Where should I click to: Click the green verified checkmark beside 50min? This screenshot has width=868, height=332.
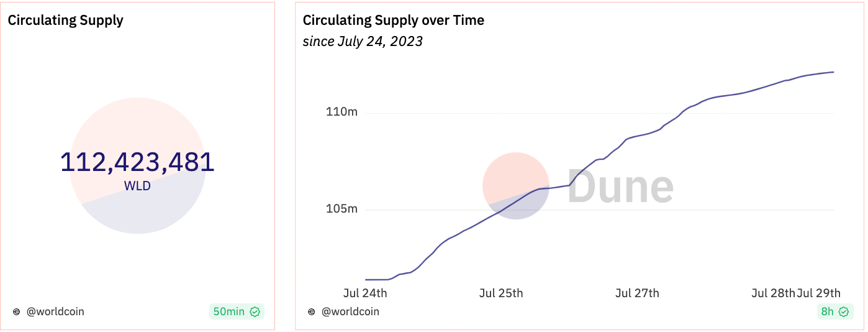coord(255,311)
